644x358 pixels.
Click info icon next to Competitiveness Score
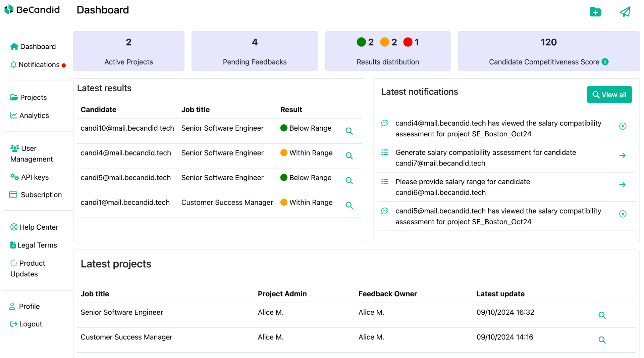[x=605, y=62]
